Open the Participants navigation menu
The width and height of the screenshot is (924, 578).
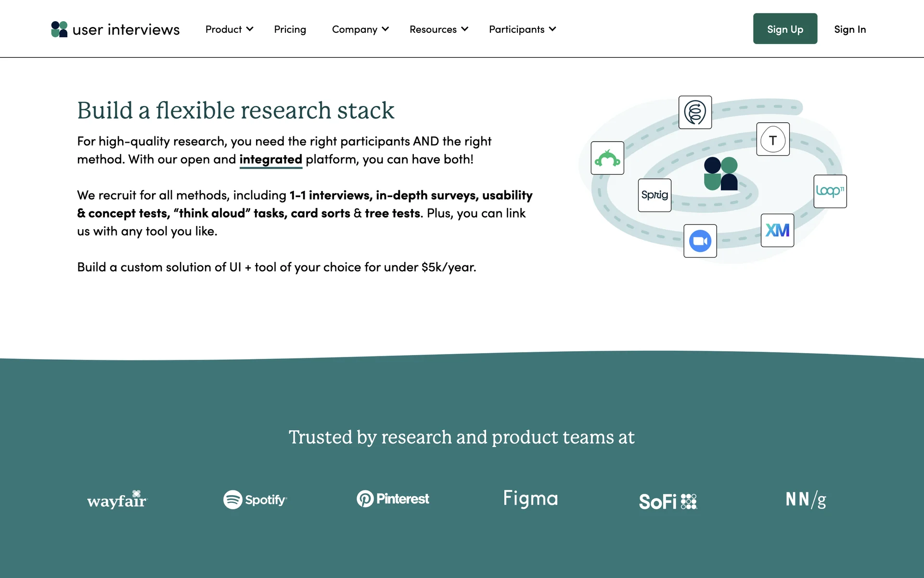pyautogui.click(x=522, y=29)
